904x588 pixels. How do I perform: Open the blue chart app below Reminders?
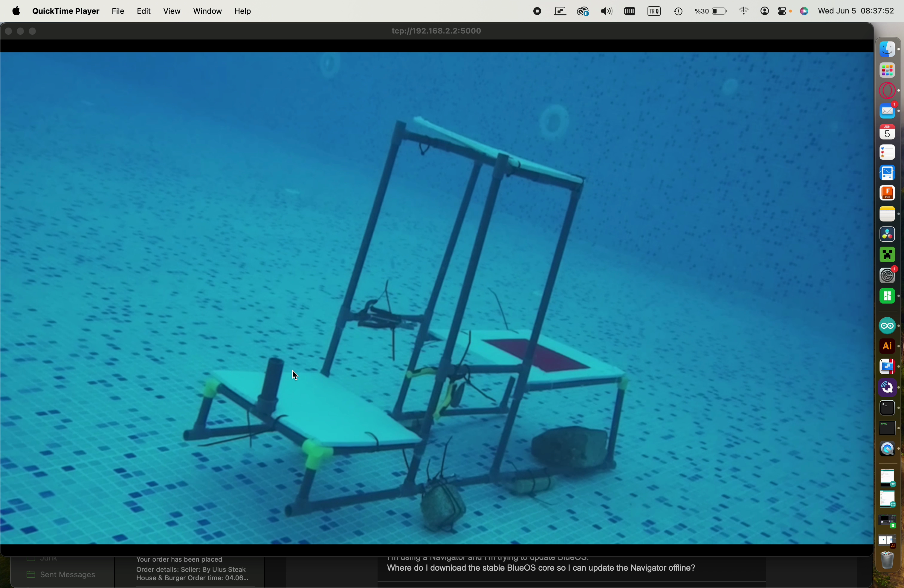point(888,173)
